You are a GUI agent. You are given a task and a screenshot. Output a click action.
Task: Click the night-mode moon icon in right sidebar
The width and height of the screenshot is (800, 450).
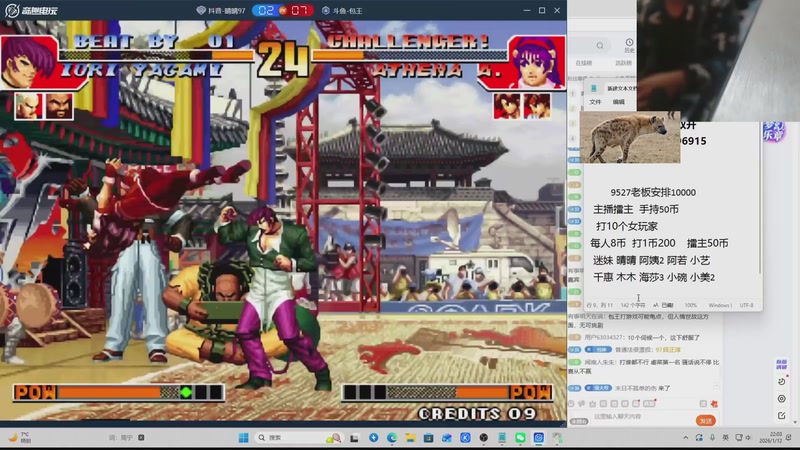[x=781, y=382]
